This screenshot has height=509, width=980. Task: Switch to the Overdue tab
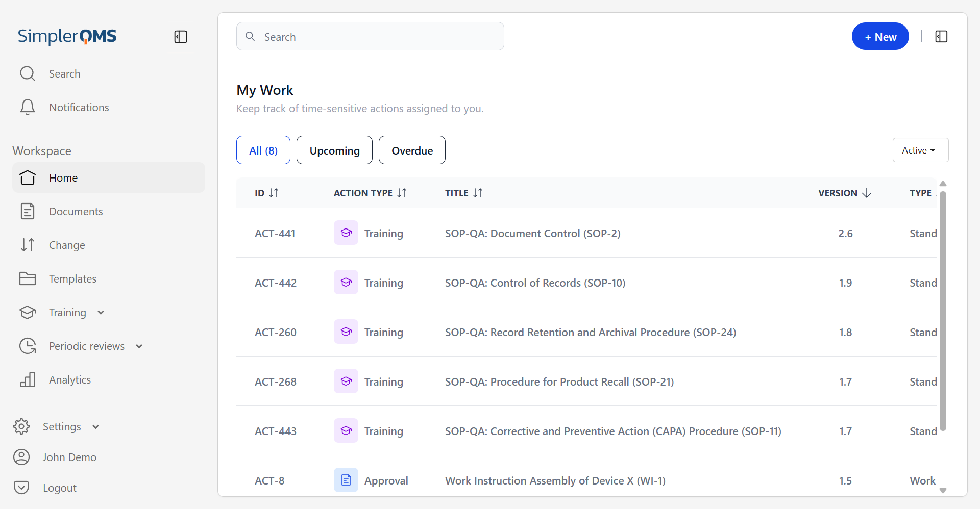click(x=412, y=150)
